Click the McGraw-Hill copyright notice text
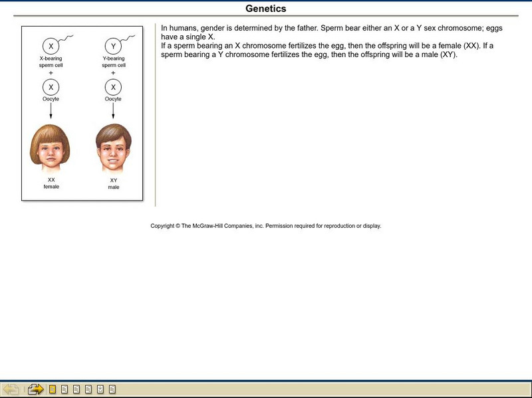Image resolution: width=532 pixels, height=398 pixels. coord(266,225)
